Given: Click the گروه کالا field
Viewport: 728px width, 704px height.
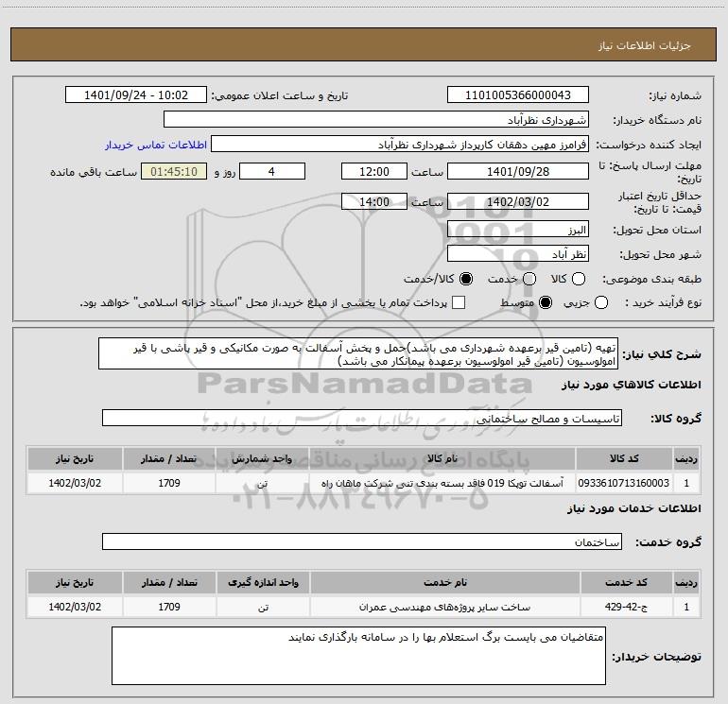Looking at the screenshot, I should pyautogui.click(x=360, y=417).
